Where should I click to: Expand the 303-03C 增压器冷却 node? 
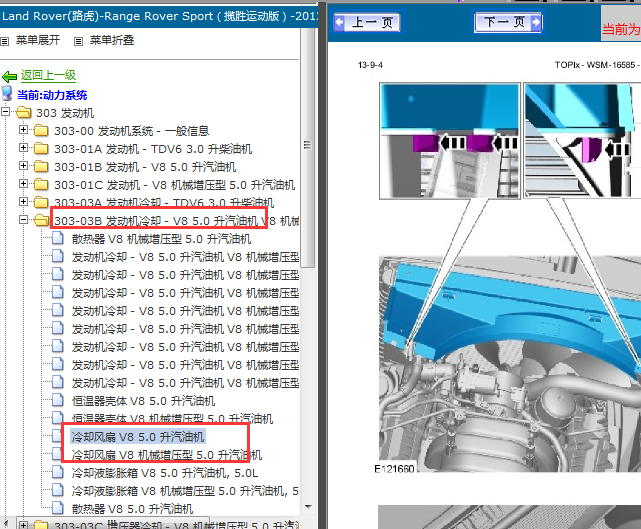(23, 525)
